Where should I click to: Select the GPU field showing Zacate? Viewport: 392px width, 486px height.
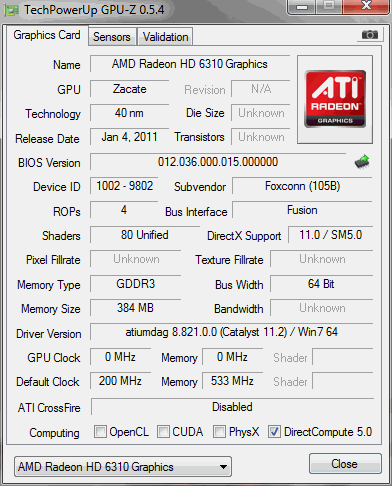[x=130, y=89]
